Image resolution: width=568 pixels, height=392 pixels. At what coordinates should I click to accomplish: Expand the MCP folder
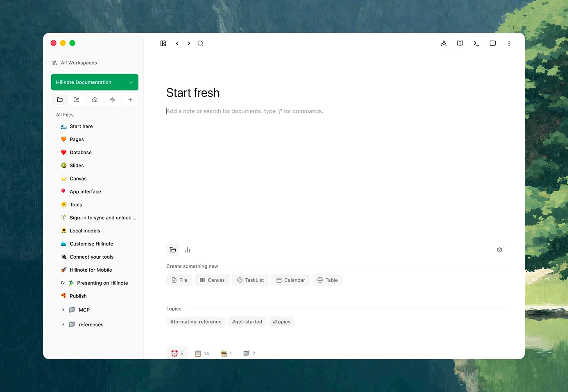[x=63, y=310]
